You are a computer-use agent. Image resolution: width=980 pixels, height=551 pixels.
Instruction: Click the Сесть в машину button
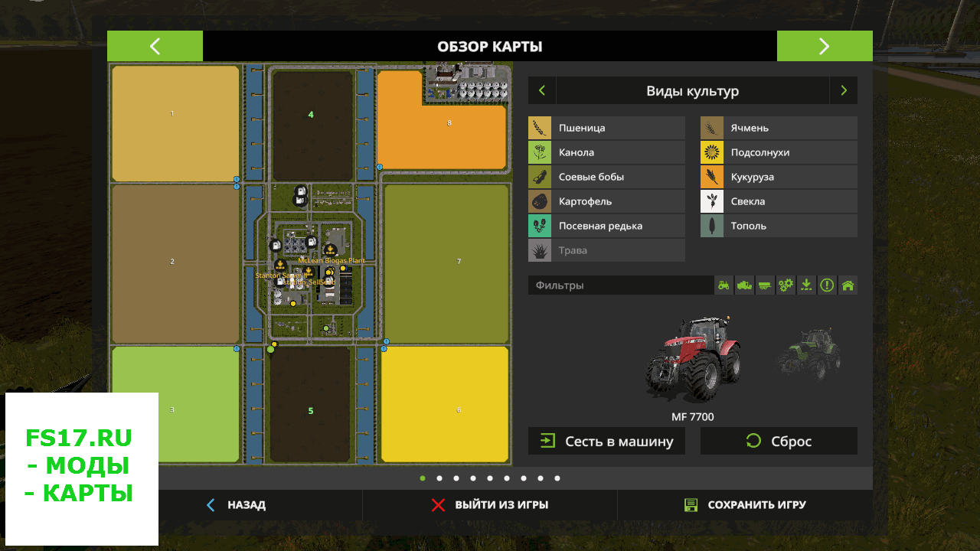[606, 441]
